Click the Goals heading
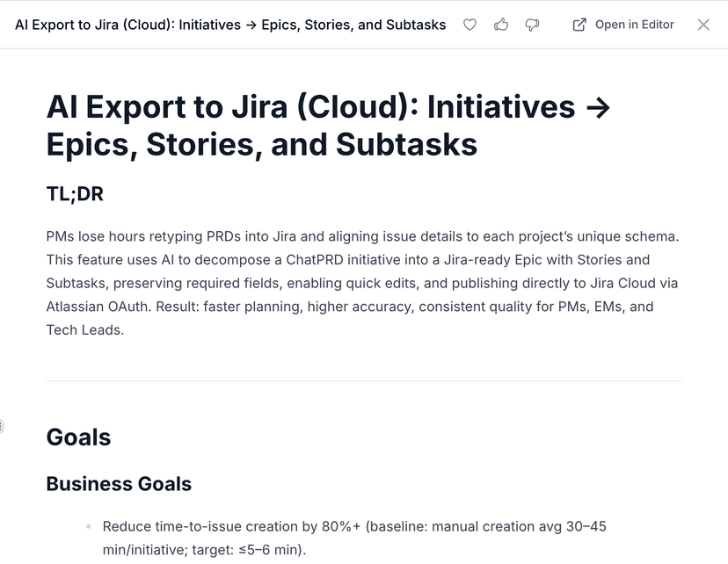This screenshot has width=728, height=564. [78, 437]
